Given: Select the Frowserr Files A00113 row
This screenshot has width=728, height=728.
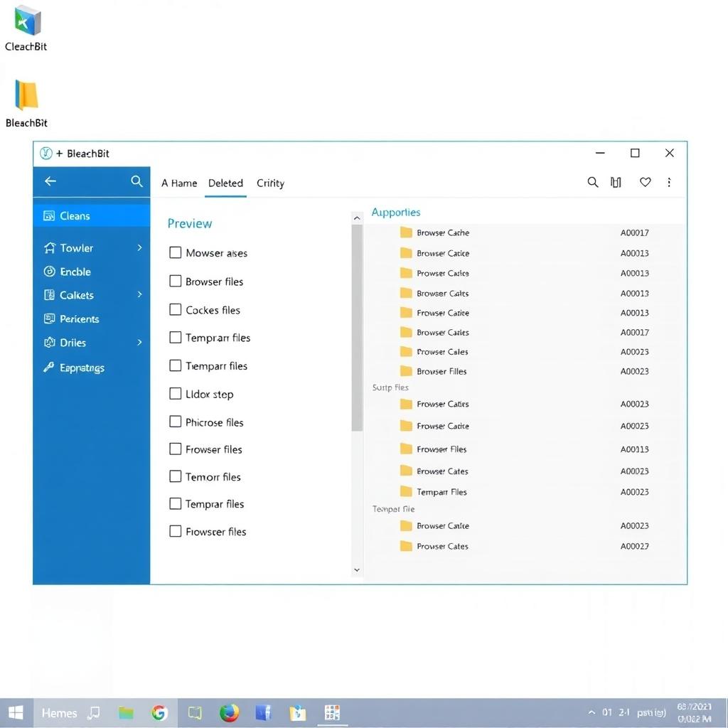Looking at the screenshot, I should click(524, 449).
